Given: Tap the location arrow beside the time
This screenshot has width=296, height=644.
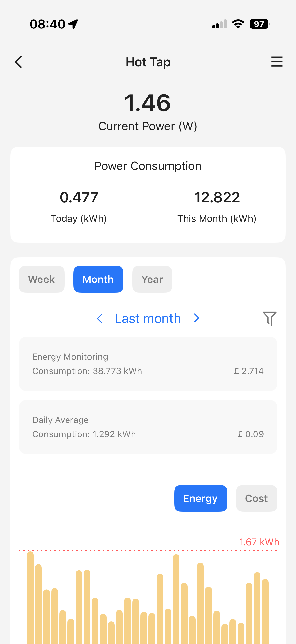Looking at the screenshot, I should (x=73, y=24).
